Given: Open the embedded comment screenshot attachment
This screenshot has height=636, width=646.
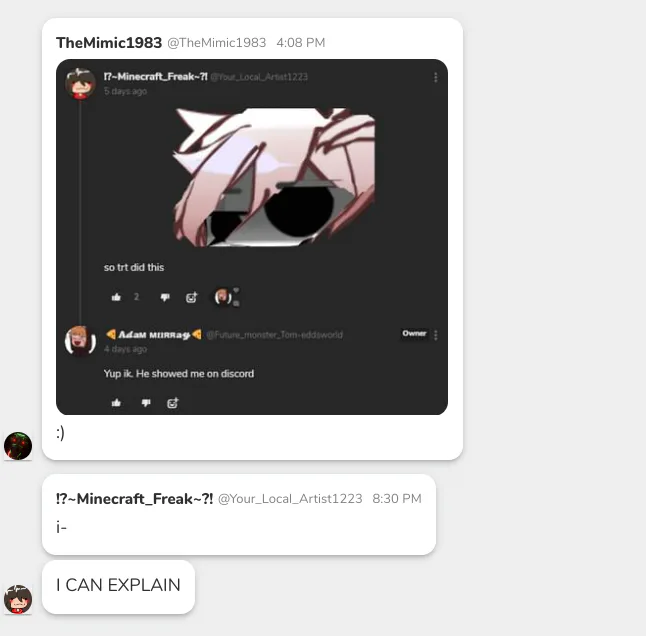Looking at the screenshot, I should 252,237.
